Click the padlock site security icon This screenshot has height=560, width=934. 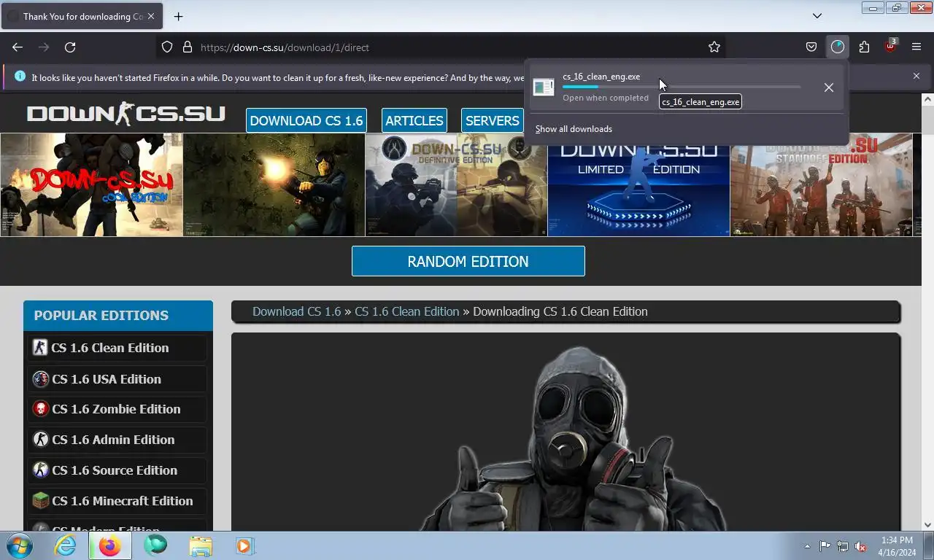click(x=187, y=47)
